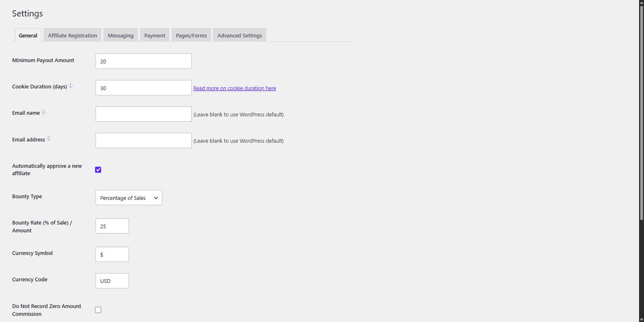This screenshot has height=322, width=644.
Task: Click the vertical page scrollbar
Action: point(642,113)
